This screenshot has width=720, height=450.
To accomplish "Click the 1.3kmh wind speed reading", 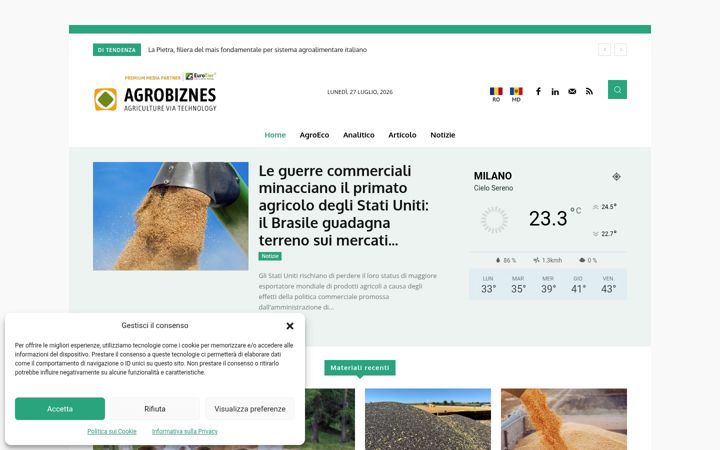I will [x=548, y=260].
